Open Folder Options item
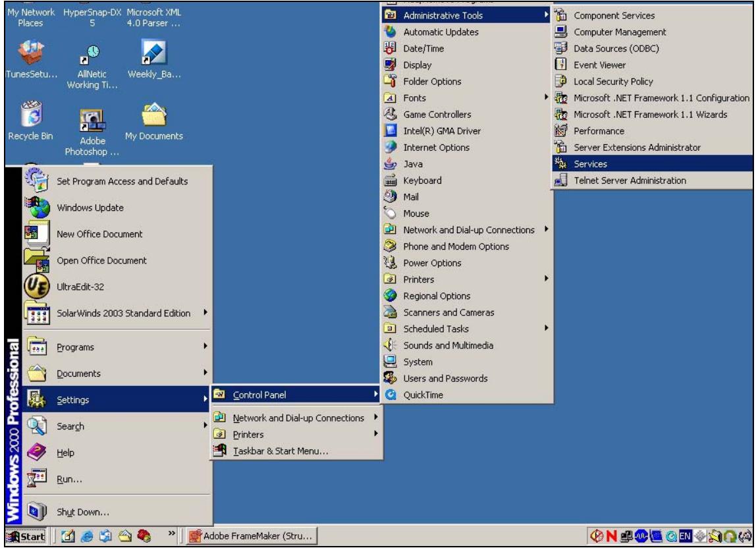The image size is (756, 548). point(467,81)
